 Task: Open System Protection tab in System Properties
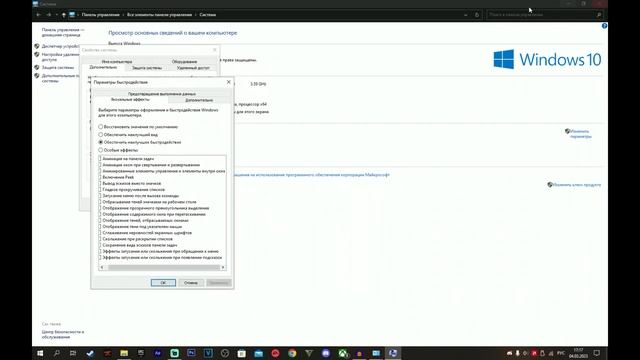147,68
